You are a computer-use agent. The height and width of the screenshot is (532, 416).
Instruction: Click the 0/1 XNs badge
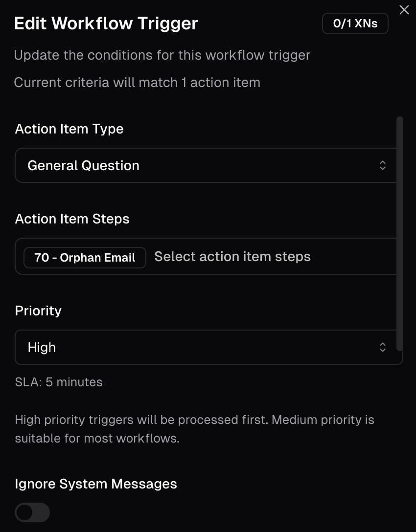click(355, 23)
